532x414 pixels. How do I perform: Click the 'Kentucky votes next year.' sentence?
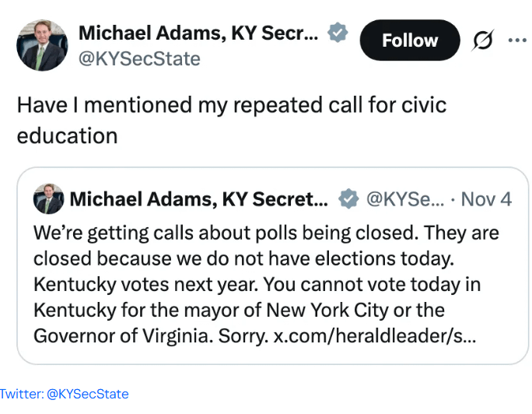129,284
